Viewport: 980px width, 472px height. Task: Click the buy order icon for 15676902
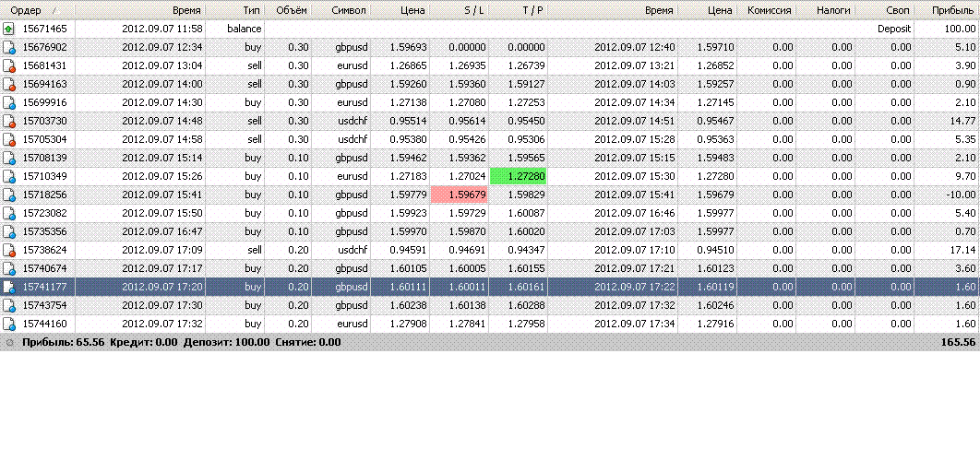[x=8, y=47]
